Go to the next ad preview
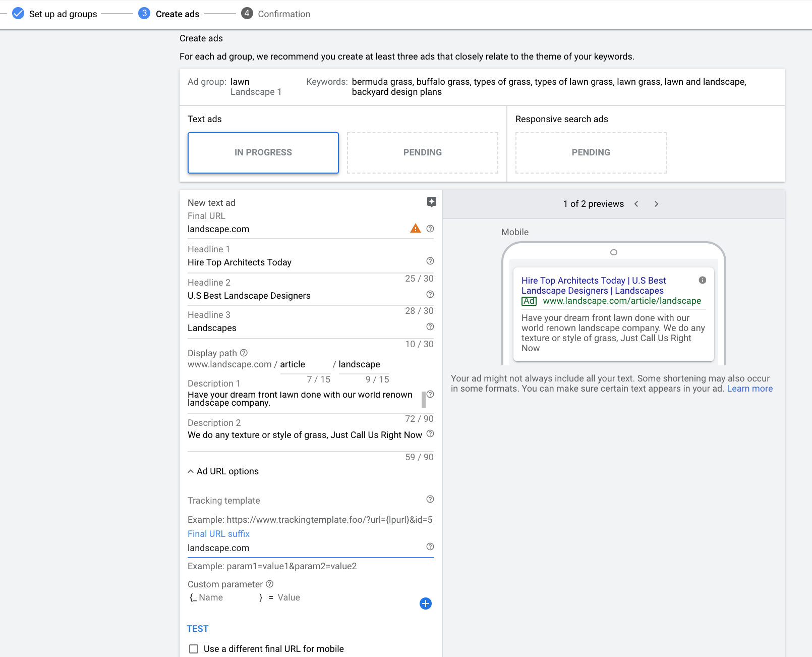This screenshot has width=812, height=657. [x=656, y=204]
